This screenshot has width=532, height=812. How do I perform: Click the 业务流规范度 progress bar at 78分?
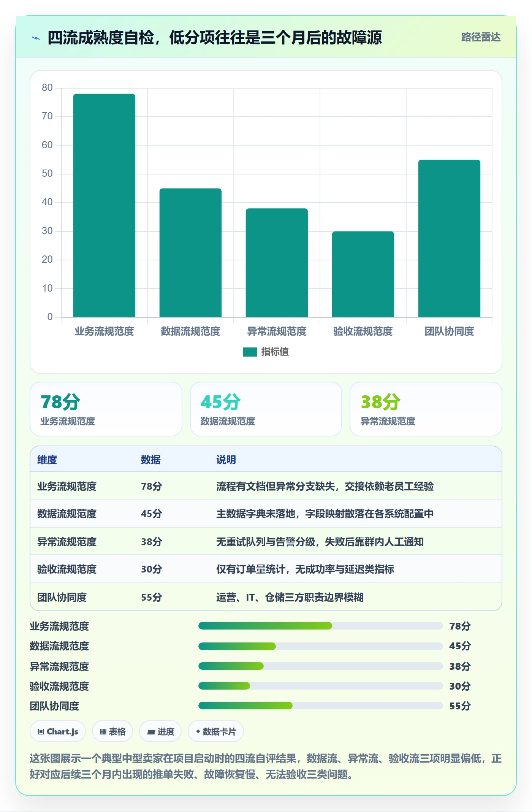(x=320, y=626)
